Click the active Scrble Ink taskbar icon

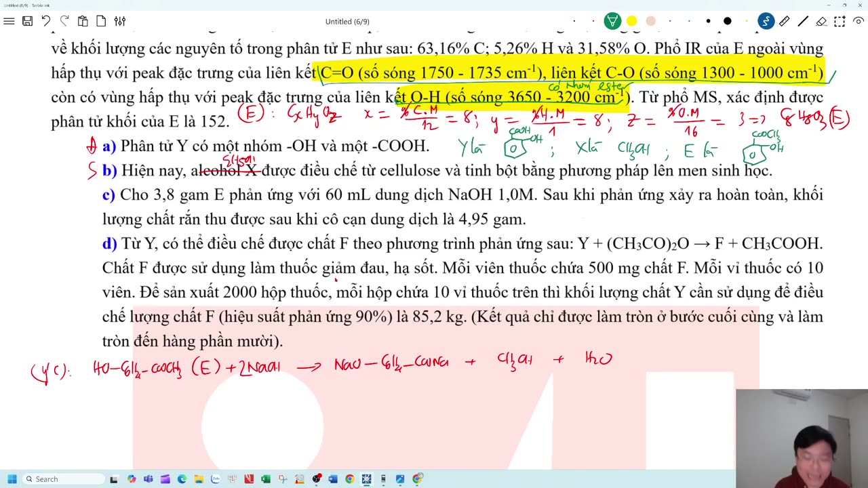(366, 479)
